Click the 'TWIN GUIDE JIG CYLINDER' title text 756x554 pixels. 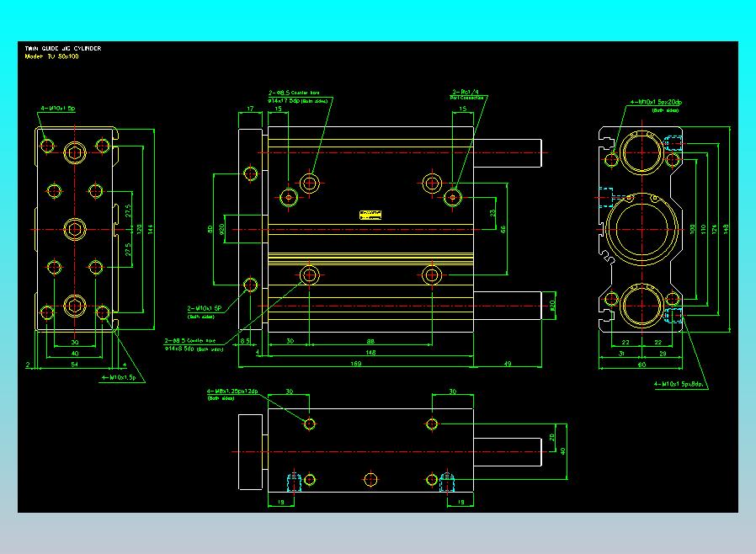pos(63,48)
